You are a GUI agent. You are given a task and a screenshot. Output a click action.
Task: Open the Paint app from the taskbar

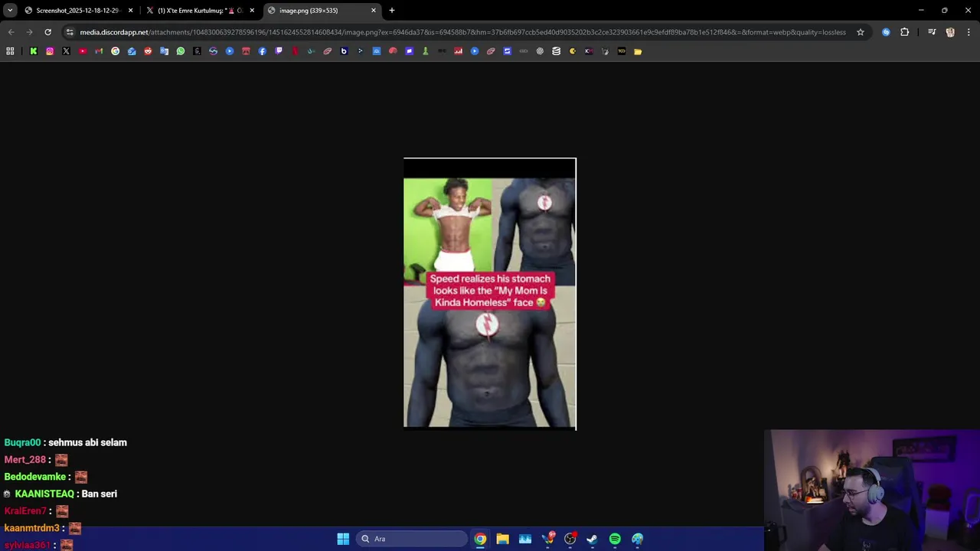(x=637, y=539)
